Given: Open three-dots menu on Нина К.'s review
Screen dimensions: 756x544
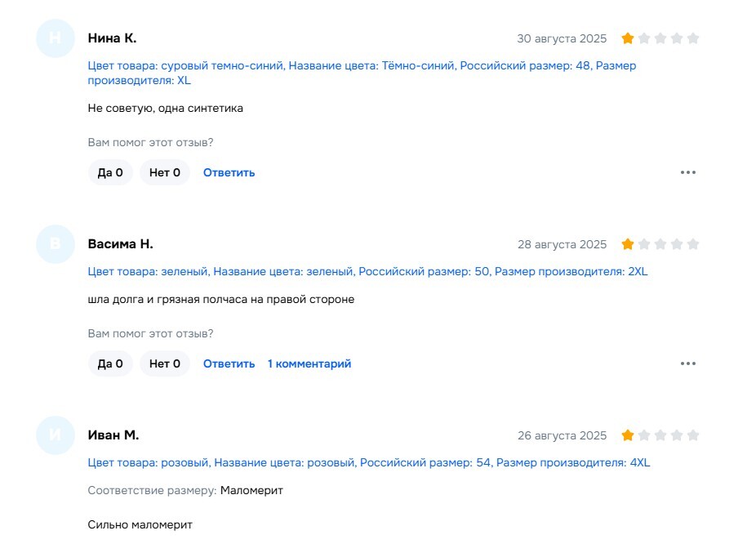Looking at the screenshot, I should point(688,172).
